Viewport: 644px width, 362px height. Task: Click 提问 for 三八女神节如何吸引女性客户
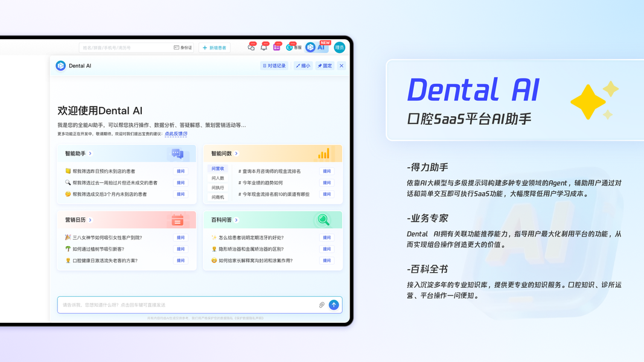tap(180, 238)
